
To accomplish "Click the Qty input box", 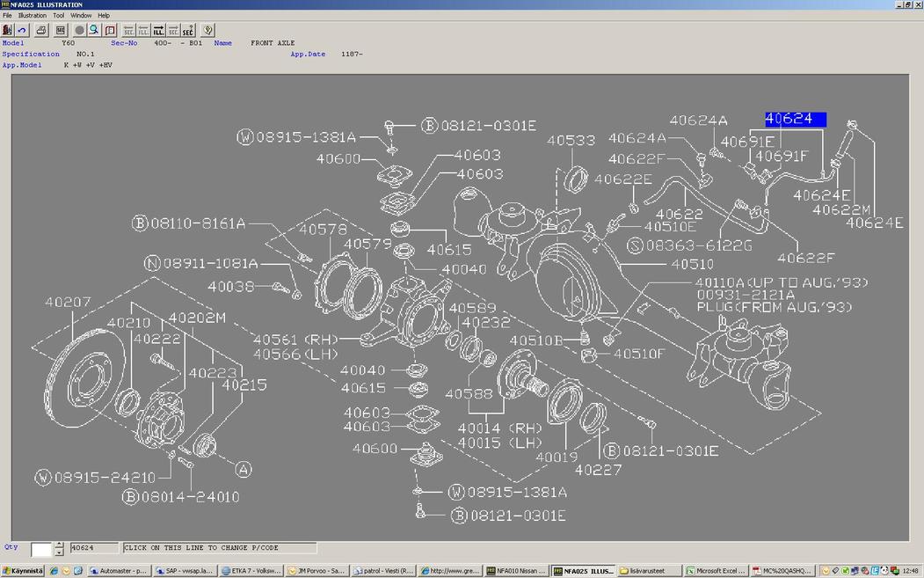I will [x=41, y=549].
